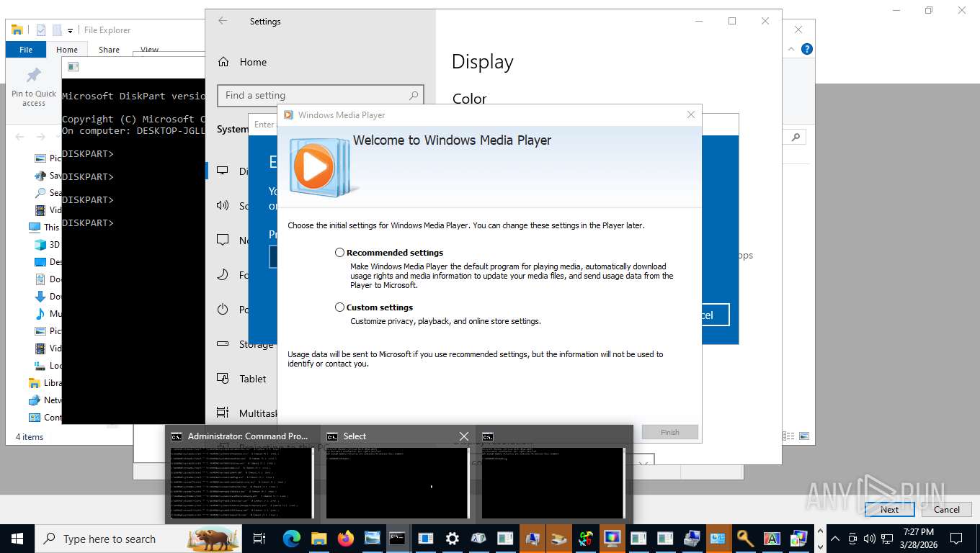Screen dimensions: 980x553
Task: Open the Sound section icon in Settings
Action: (x=223, y=206)
